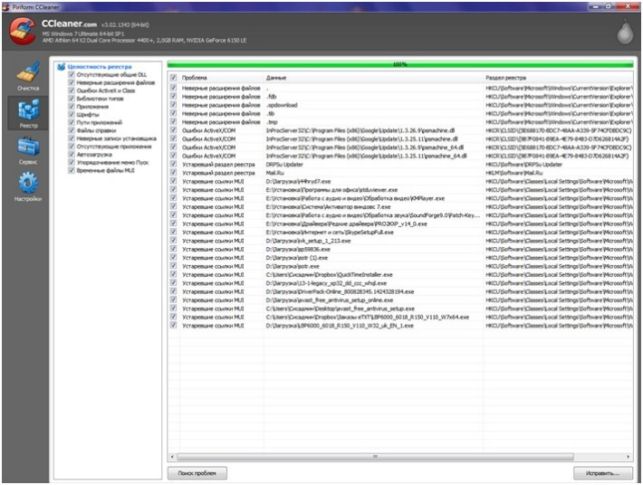Click the Исправить button
Viewport: 643px width, 485px height.
(602, 473)
